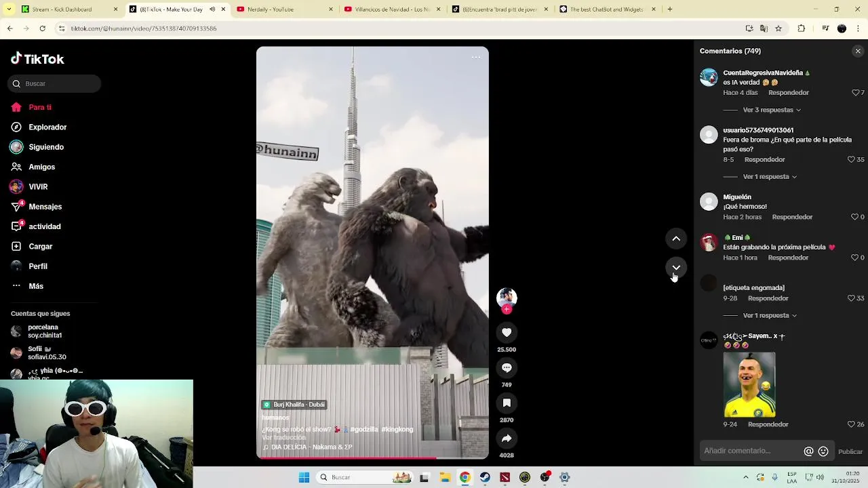Save video with the bookmark icon
Screen dimensions: 868x488
pyautogui.click(x=507, y=403)
